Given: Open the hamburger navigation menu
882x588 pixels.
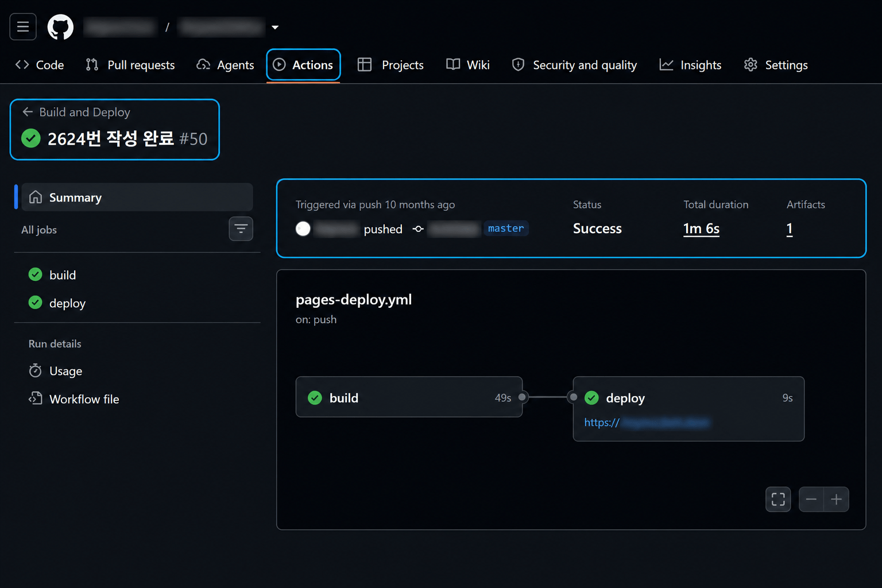Looking at the screenshot, I should [x=23, y=27].
